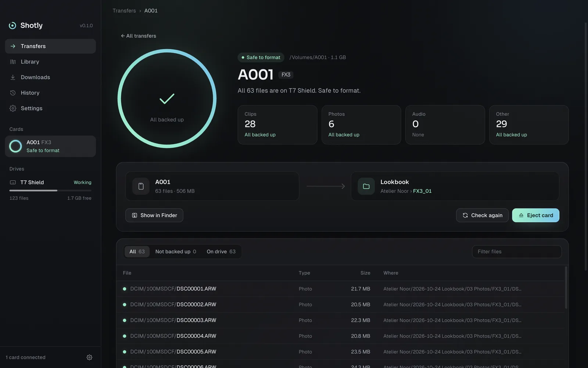588x368 pixels.
Task: Click the Lookbook folder icon
Action: [x=366, y=186]
